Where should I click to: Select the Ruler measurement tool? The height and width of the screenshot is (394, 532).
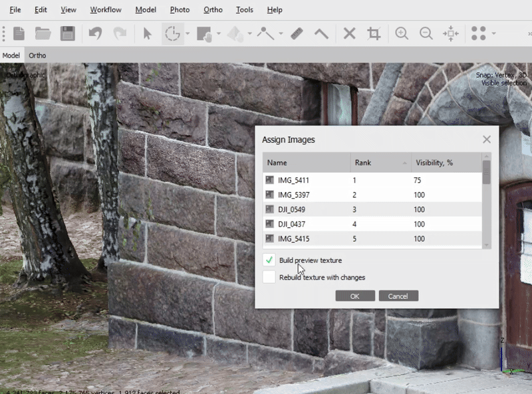(x=297, y=34)
